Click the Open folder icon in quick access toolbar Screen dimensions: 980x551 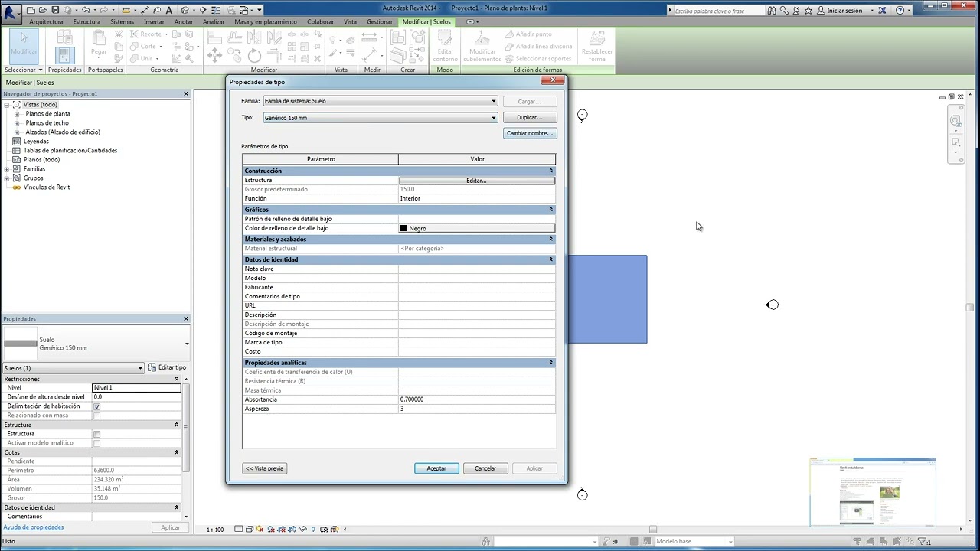(43, 10)
